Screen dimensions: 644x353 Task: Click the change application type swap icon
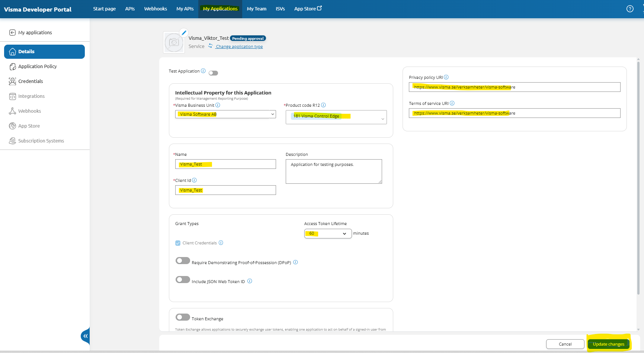[210, 46]
